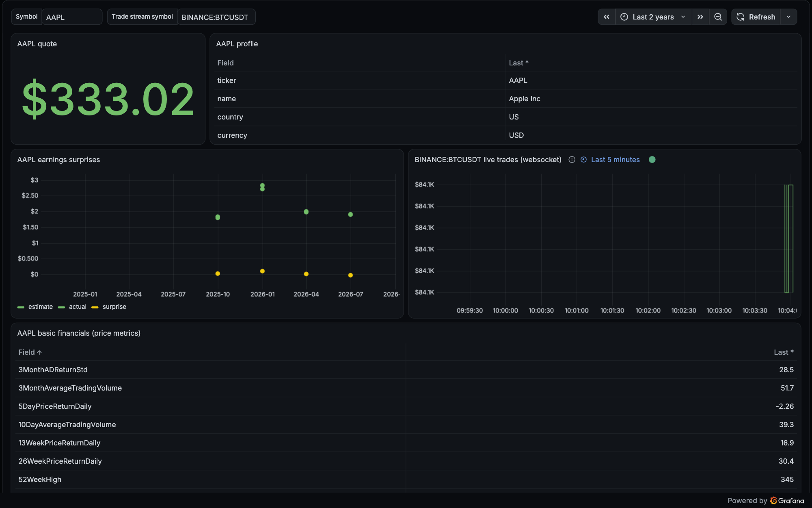812x508 pixels.
Task: Open the BINANCE:BTCUSDT live trades panel title
Action: pos(488,160)
